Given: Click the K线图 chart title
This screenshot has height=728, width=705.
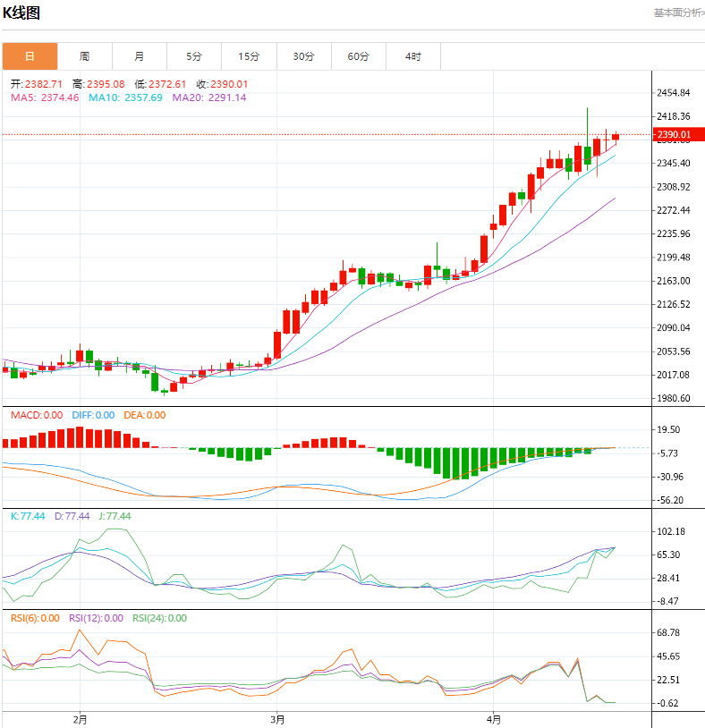Looking at the screenshot, I should click(x=21, y=13).
